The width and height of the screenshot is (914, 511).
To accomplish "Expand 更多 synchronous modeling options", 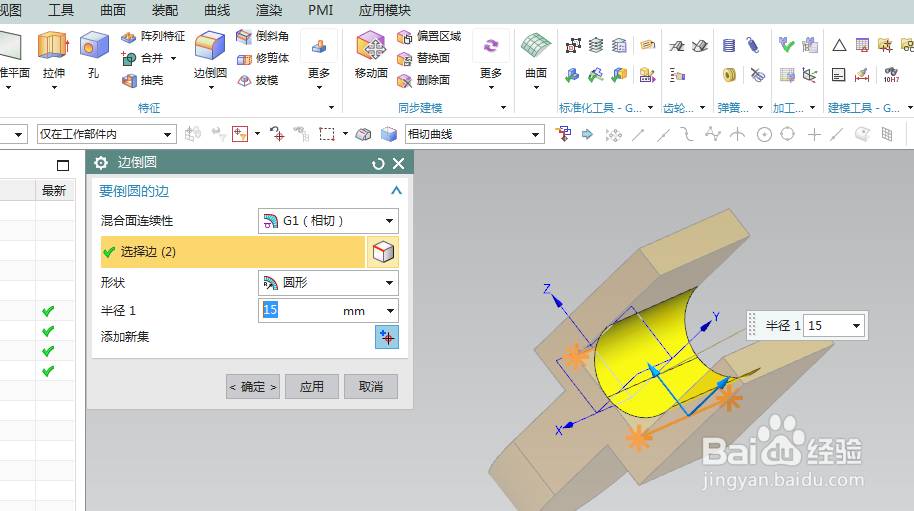I will pos(491,60).
